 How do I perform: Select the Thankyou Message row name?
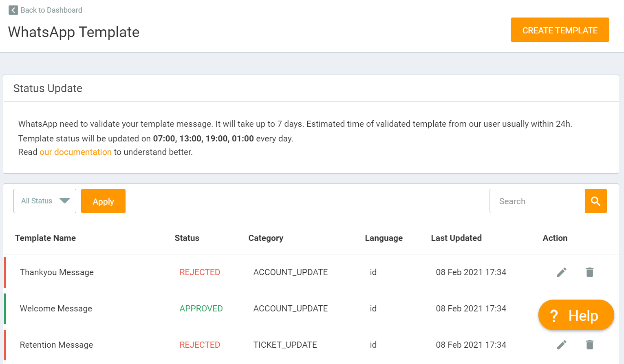coord(57,272)
